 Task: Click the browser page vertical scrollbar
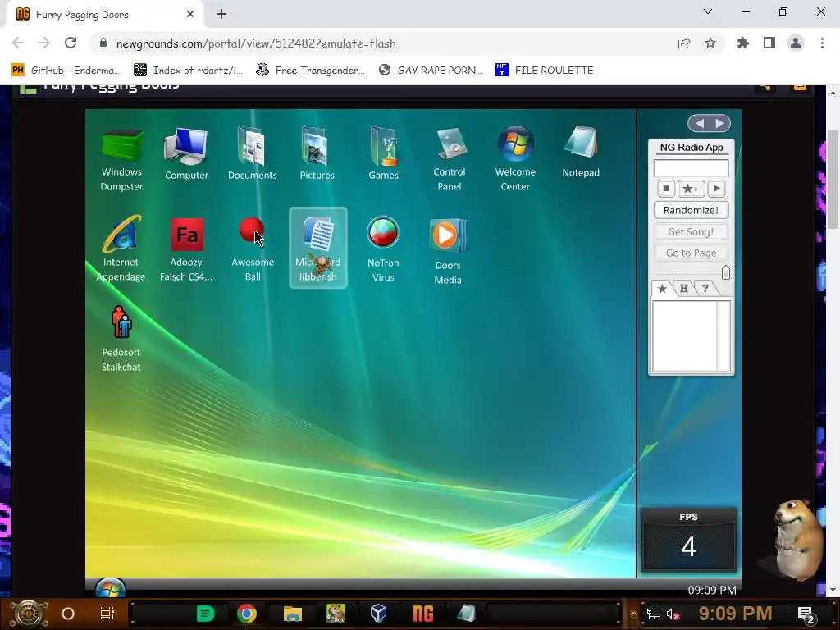click(x=833, y=180)
